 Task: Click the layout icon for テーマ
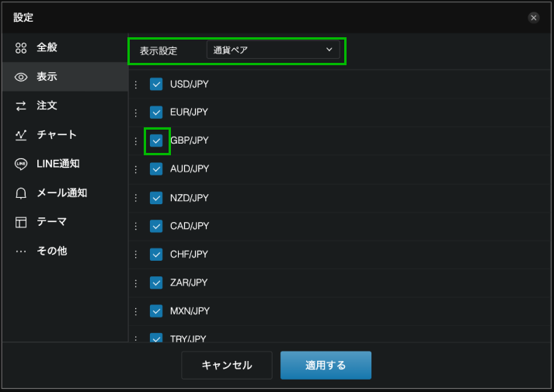coord(21,222)
